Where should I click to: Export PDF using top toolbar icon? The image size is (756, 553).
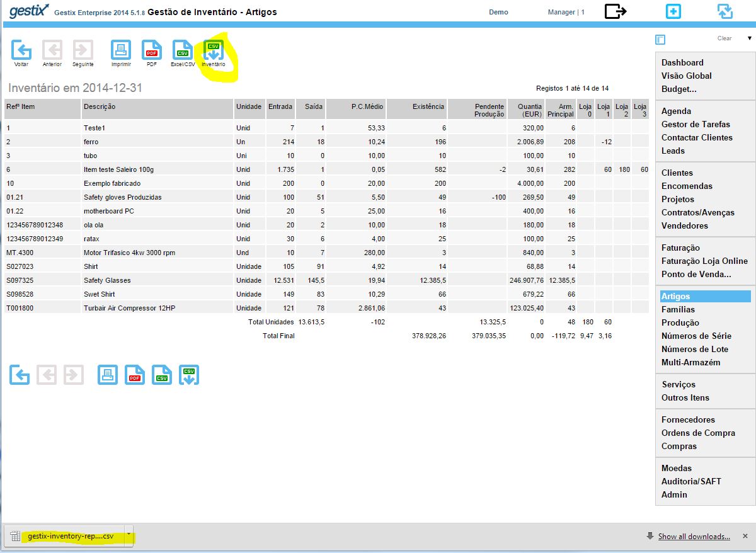(152, 50)
